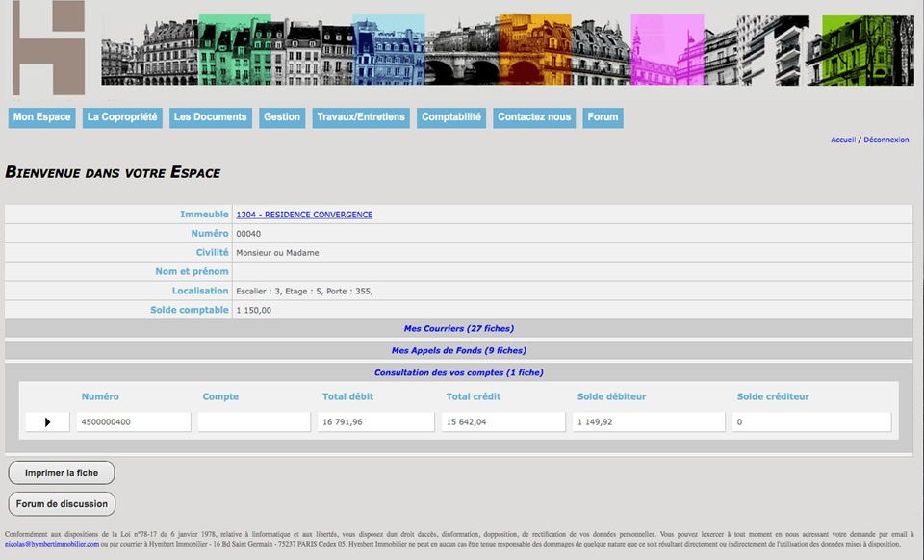Open the Forum menu item

pos(603,117)
